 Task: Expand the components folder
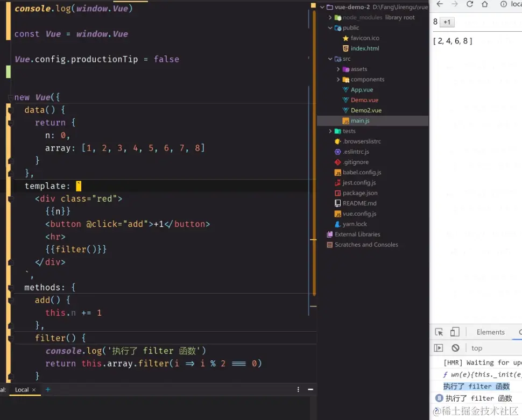click(338, 79)
